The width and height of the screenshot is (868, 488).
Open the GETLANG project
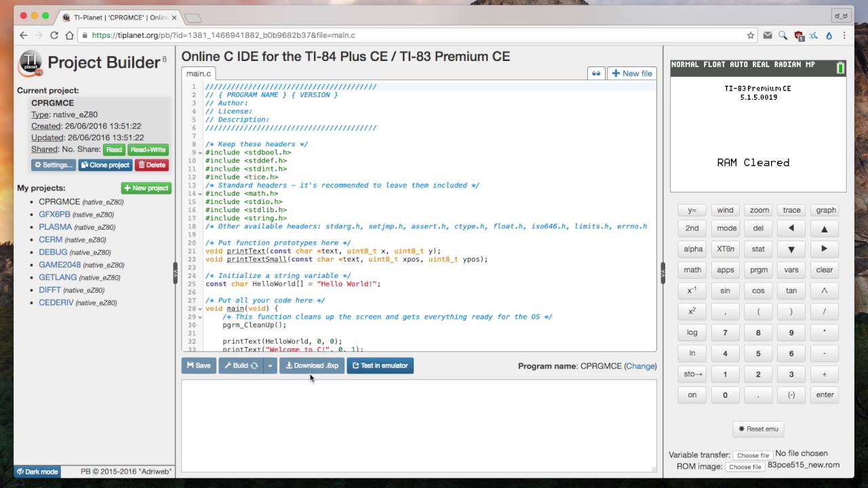(58, 277)
